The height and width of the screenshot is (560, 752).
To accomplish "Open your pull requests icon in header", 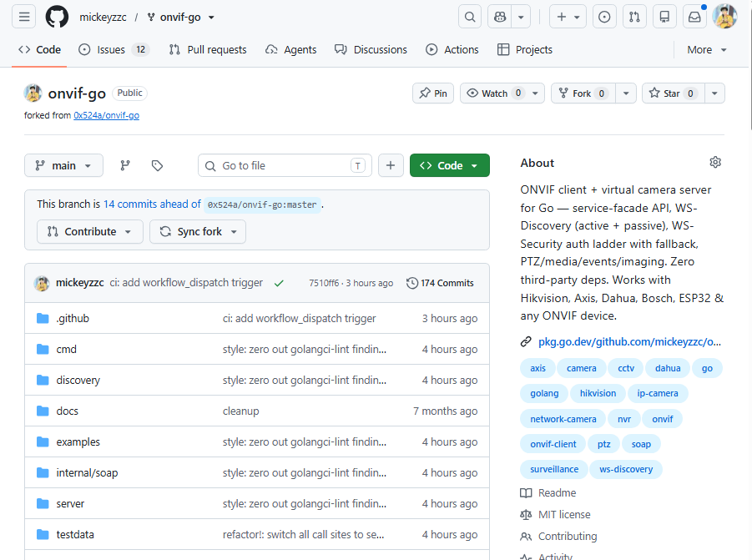I will click(x=634, y=18).
